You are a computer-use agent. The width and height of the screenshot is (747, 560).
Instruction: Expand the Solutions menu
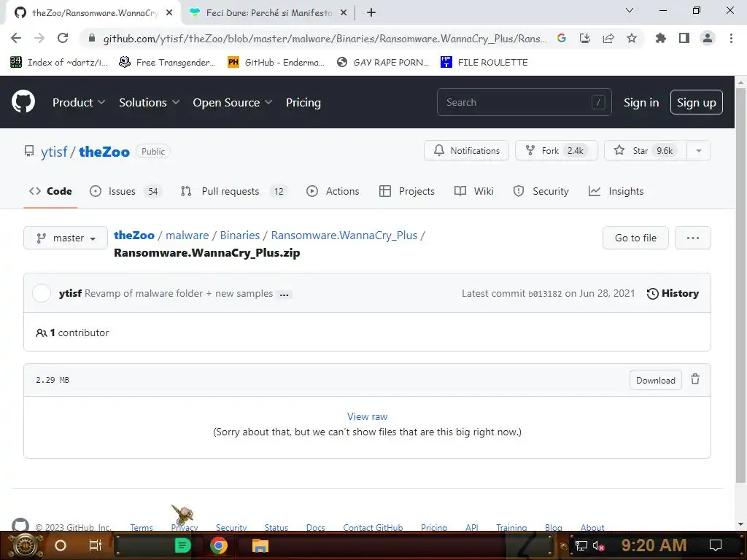point(149,102)
